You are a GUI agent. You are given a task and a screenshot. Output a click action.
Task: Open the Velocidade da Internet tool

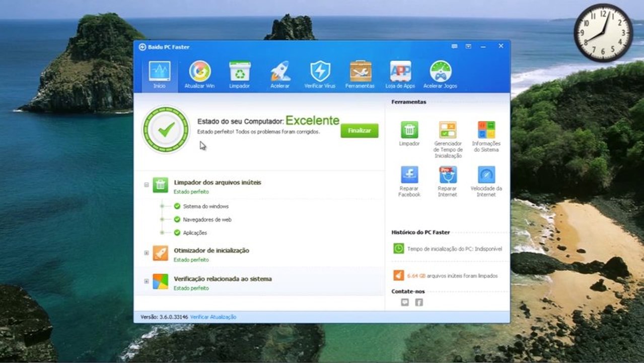pos(486,181)
